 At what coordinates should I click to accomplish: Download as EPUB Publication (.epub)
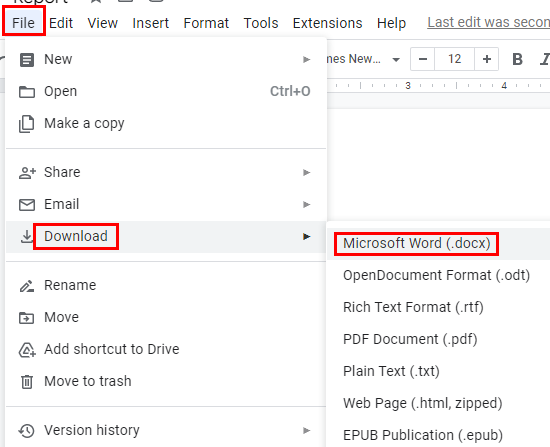(423, 435)
